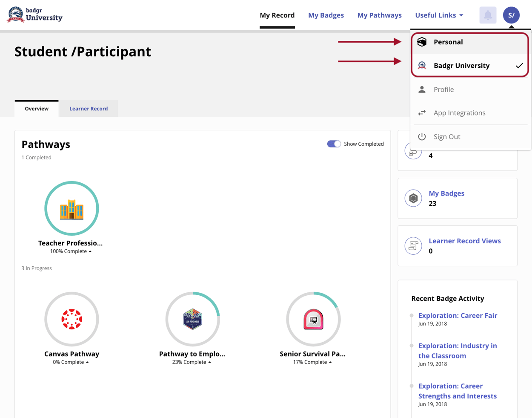Open App Integrations from the menu

[459, 113]
